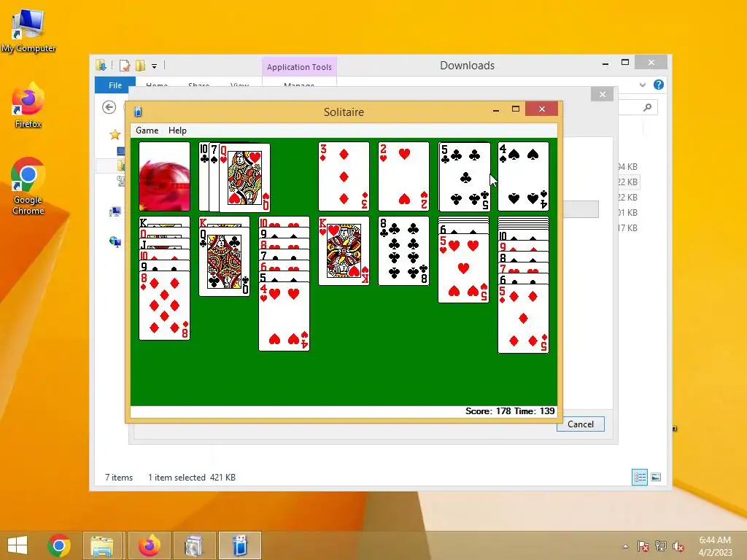This screenshot has width=747, height=560.
Task: Click the 2 of Hearts foundation pile
Action: [403, 176]
